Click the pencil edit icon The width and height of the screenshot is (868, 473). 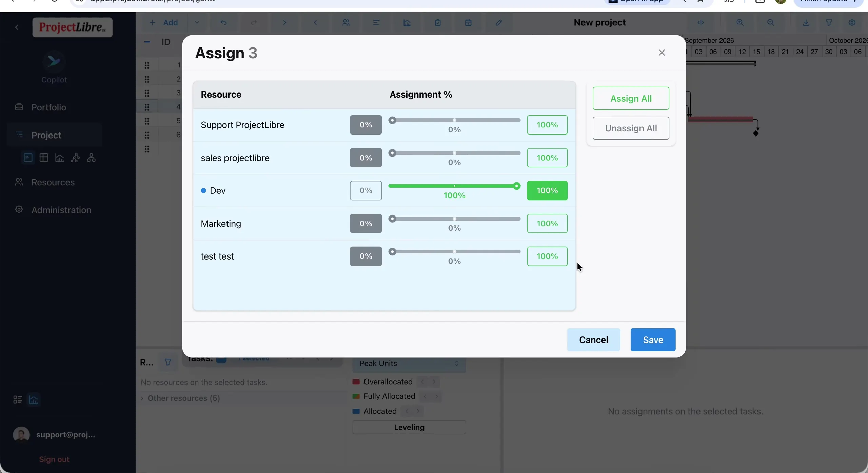click(498, 22)
